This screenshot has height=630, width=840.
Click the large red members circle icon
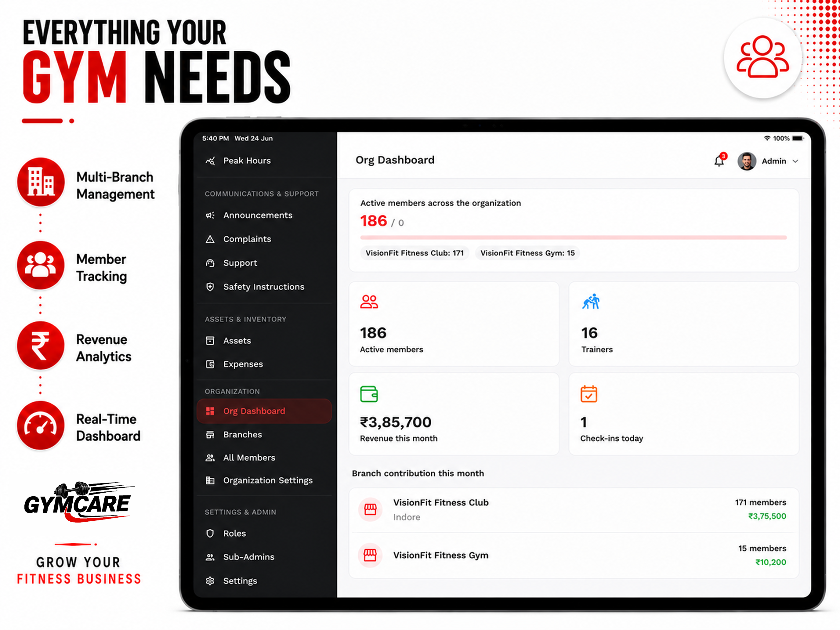pyautogui.click(x=762, y=58)
